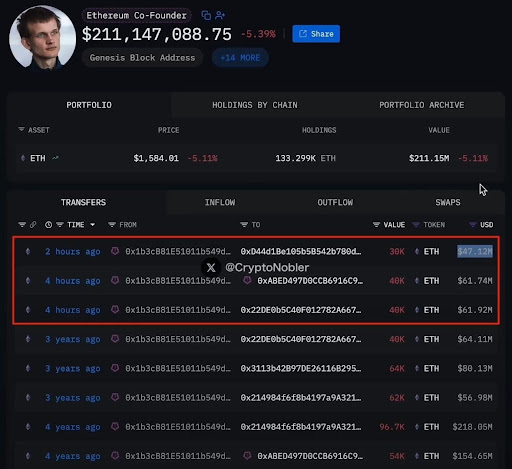The height and width of the screenshot is (469, 512).
Task: Click the $211.15M portfolio value
Action: click(x=429, y=158)
